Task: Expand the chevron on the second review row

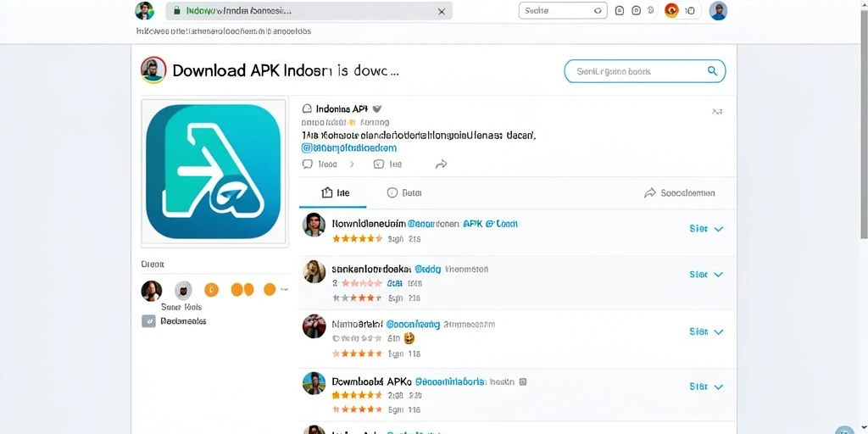Action: [x=719, y=275]
